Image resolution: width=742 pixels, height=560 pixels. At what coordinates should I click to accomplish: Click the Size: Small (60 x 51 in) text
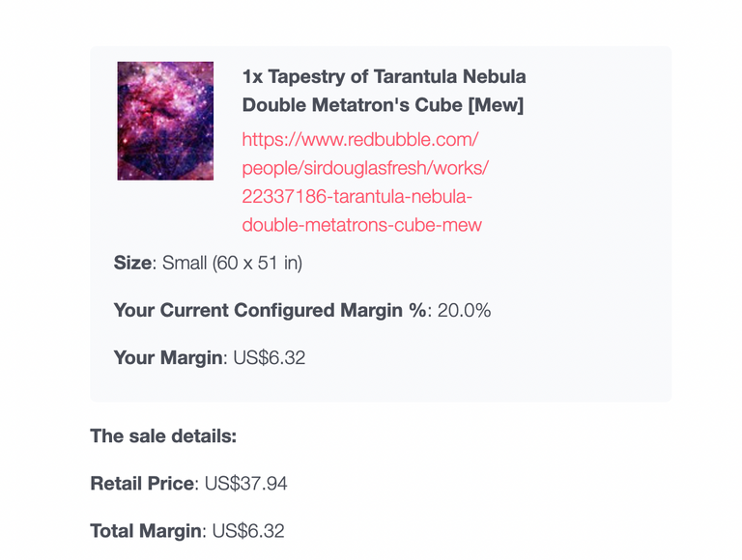tap(208, 263)
